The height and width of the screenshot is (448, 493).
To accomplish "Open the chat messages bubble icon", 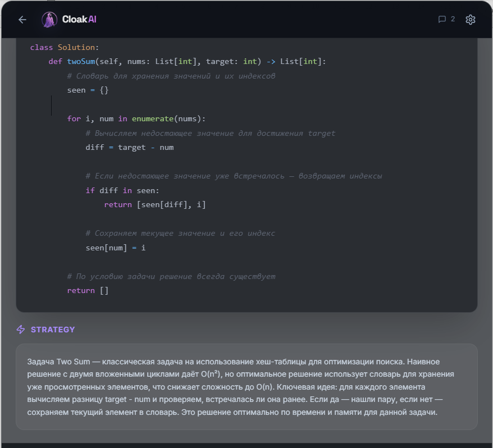I will point(442,20).
